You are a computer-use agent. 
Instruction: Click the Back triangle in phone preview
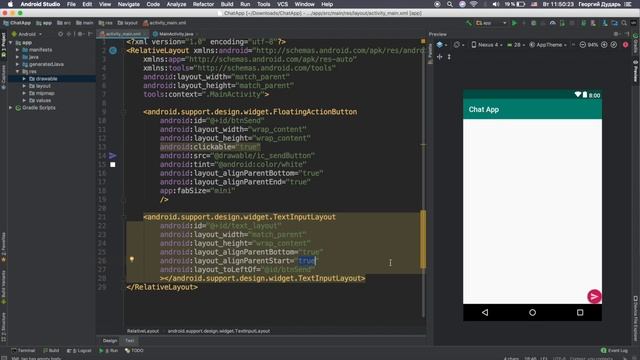coord(485,313)
